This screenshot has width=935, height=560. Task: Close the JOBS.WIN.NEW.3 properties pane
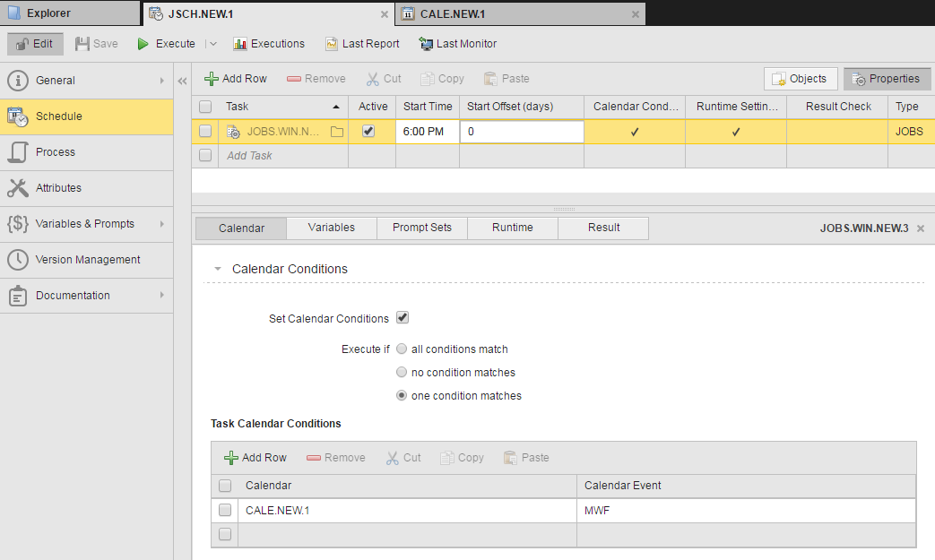point(920,228)
